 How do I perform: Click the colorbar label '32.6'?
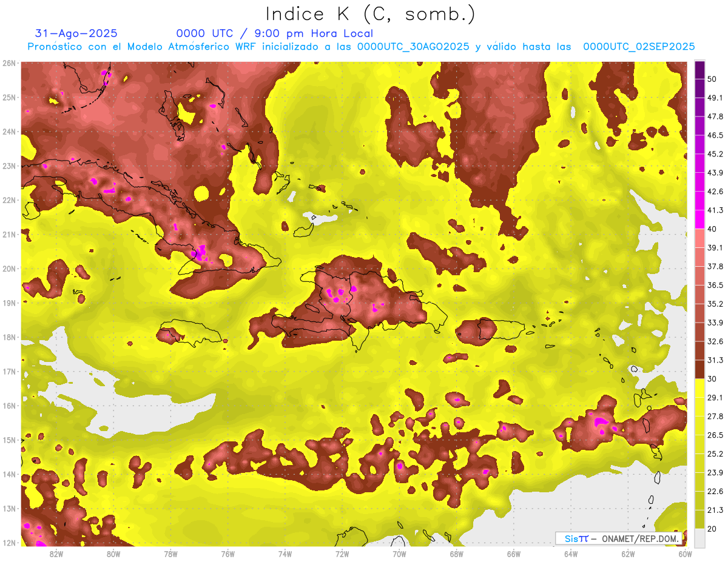(716, 341)
